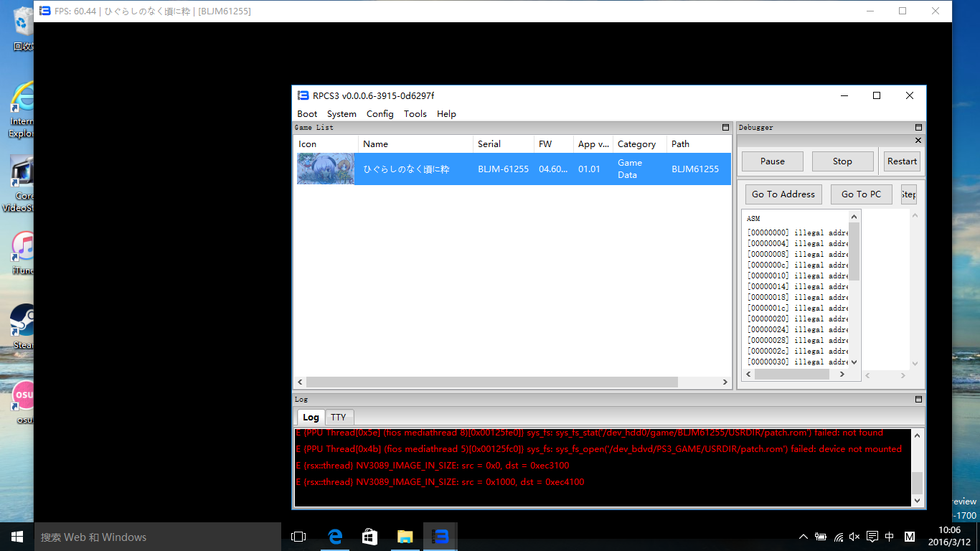
Task: Click Go To Address button
Action: click(x=783, y=194)
